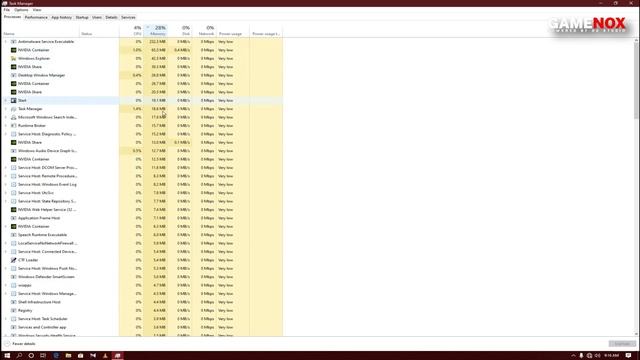Click the Task Manager process icon

coord(13,109)
